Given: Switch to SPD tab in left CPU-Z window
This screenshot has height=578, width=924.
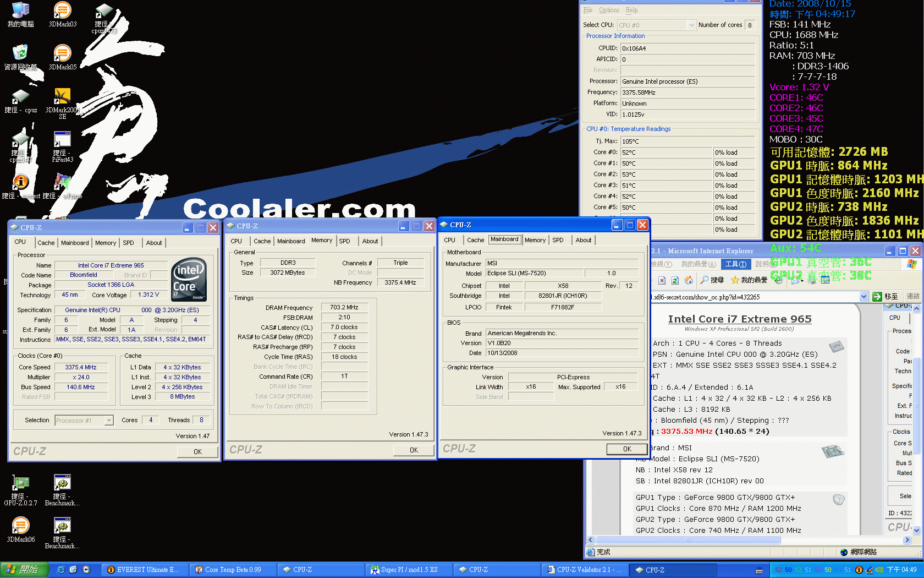Looking at the screenshot, I should click(128, 243).
